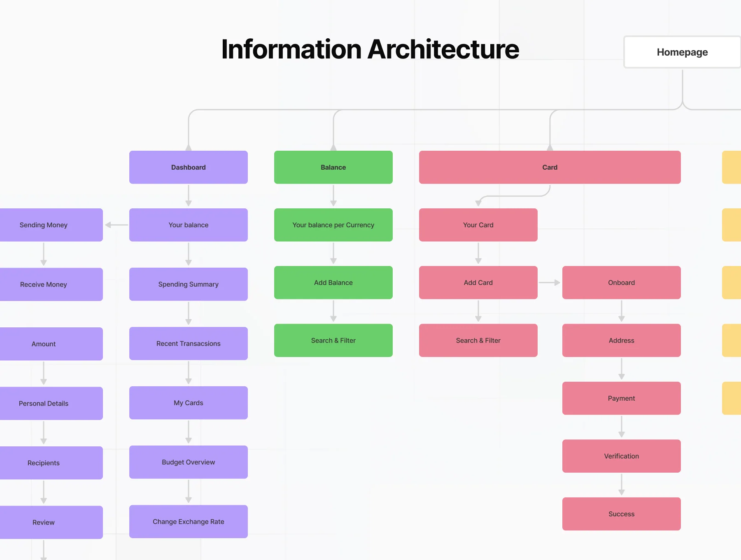Image resolution: width=741 pixels, height=560 pixels.
Task: Select the Receive Money box
Action: coord(51,285)
